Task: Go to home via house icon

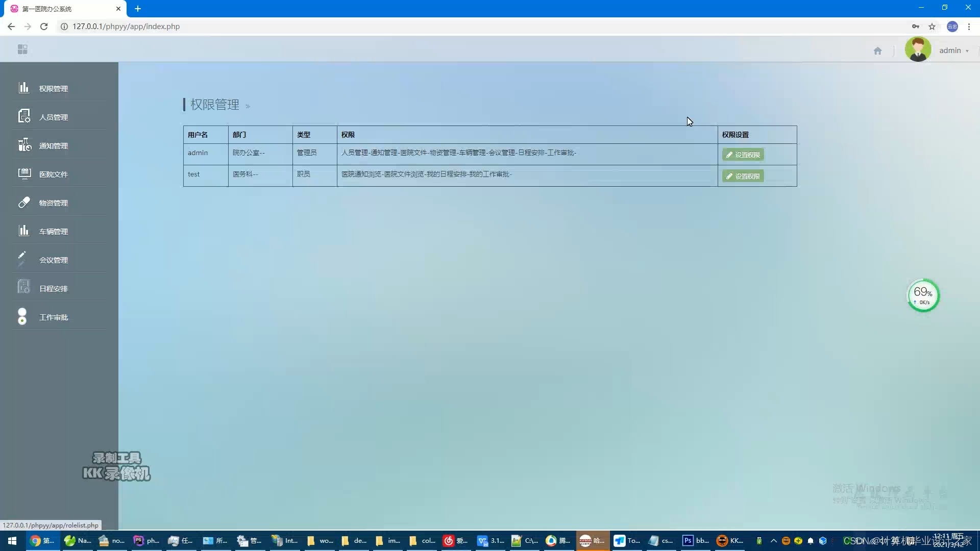Action: pos(877,51)
